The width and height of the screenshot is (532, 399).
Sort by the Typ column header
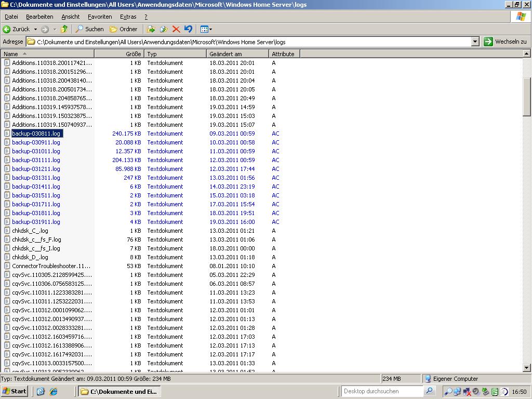pyautogui.click(x=176, y=54)
